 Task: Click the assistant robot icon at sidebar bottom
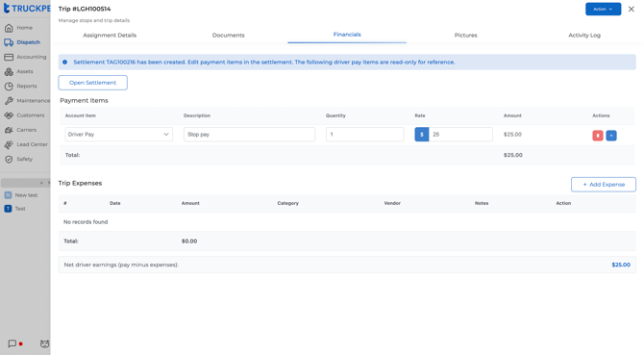(x=44, y=343)
